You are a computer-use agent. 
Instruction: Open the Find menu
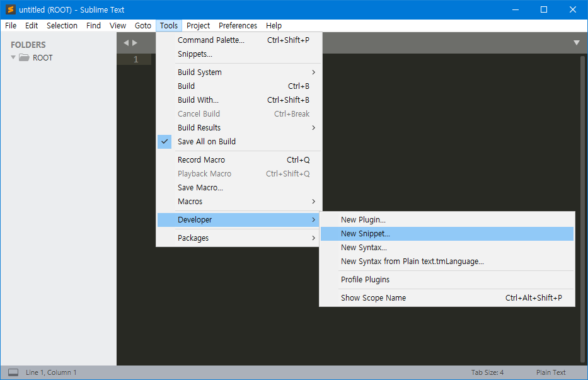[93, 25]
